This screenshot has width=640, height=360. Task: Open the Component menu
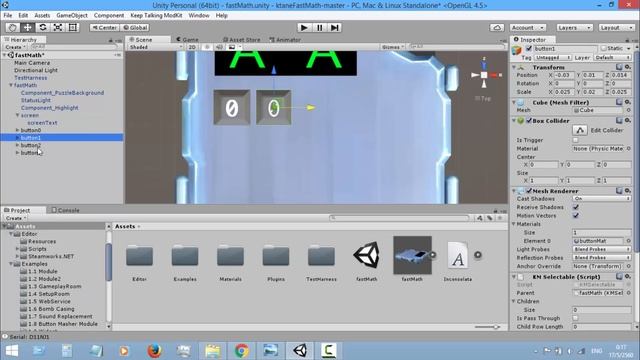pyautogui.click(x=109, y=15)
